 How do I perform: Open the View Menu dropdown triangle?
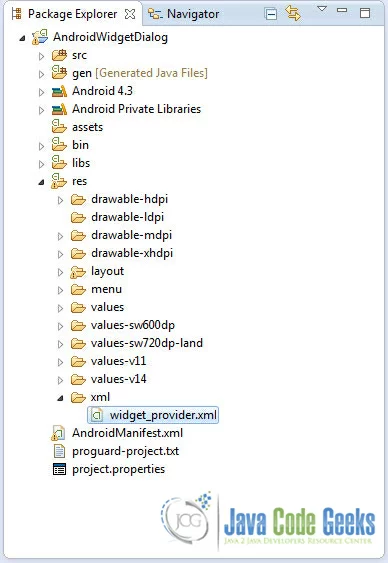pos(322,9)
